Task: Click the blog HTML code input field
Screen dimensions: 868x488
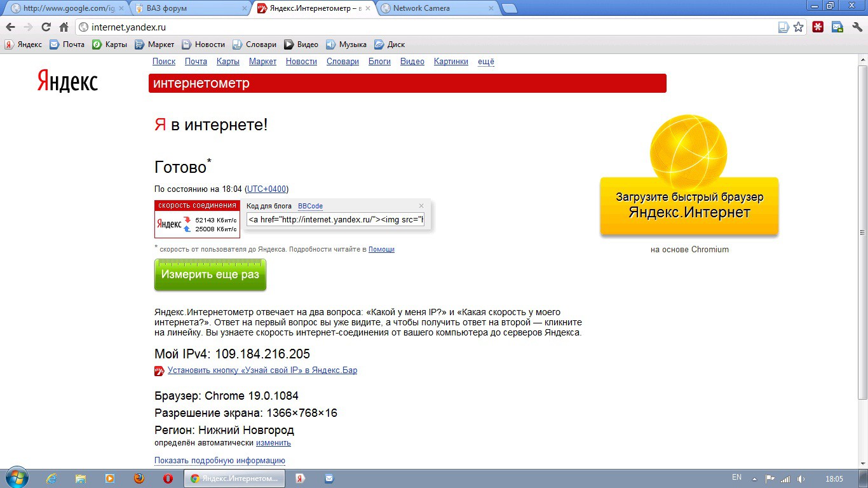Action: 336,220
